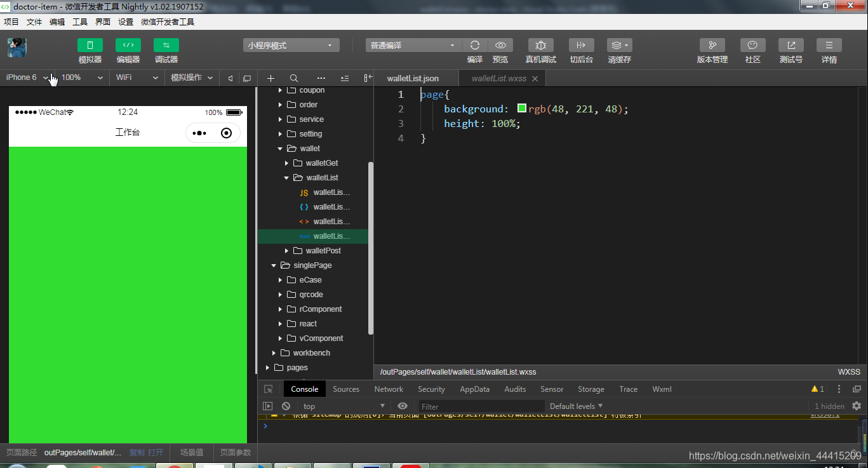Click the simulator capsule three-dot menu button
Screen dimensions: 868x468
199,133
